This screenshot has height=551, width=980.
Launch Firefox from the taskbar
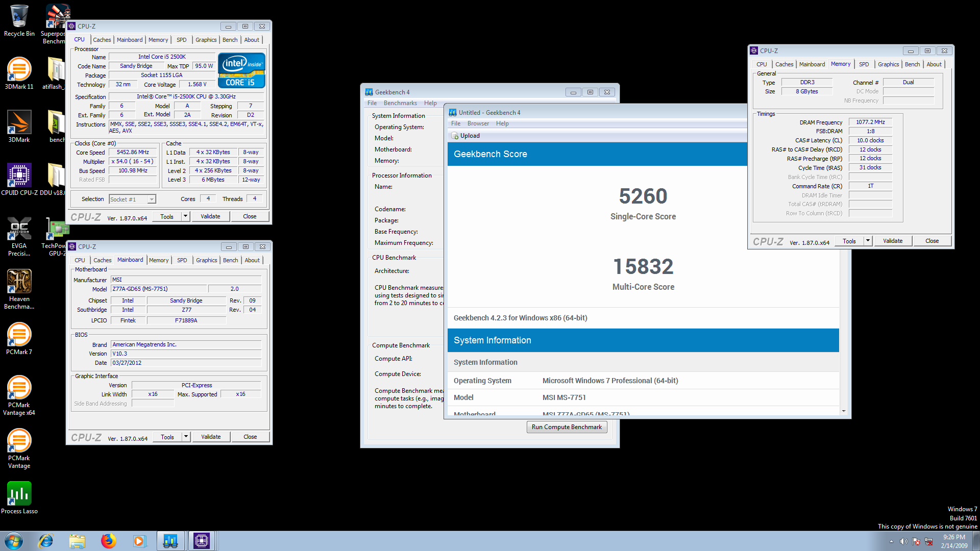[108, 541]
